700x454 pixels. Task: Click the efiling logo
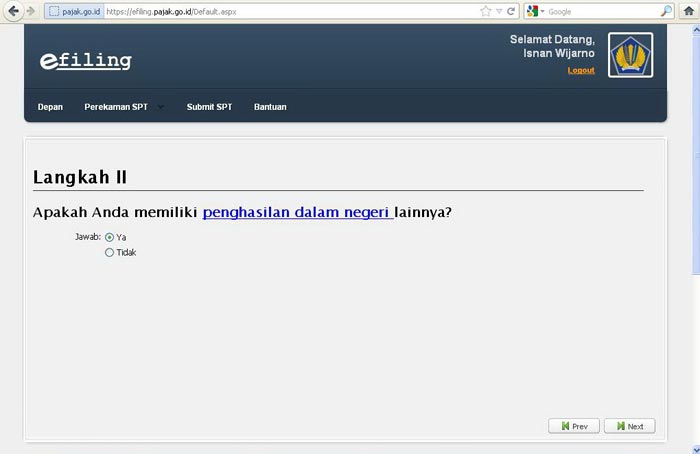[x=86, y=61]
